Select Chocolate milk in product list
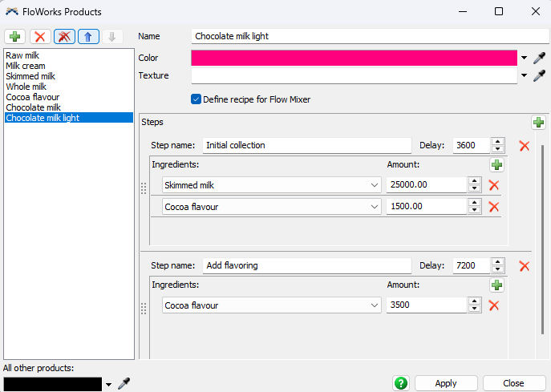Screen dimensions: 551x392 click(x=34, y=107)
